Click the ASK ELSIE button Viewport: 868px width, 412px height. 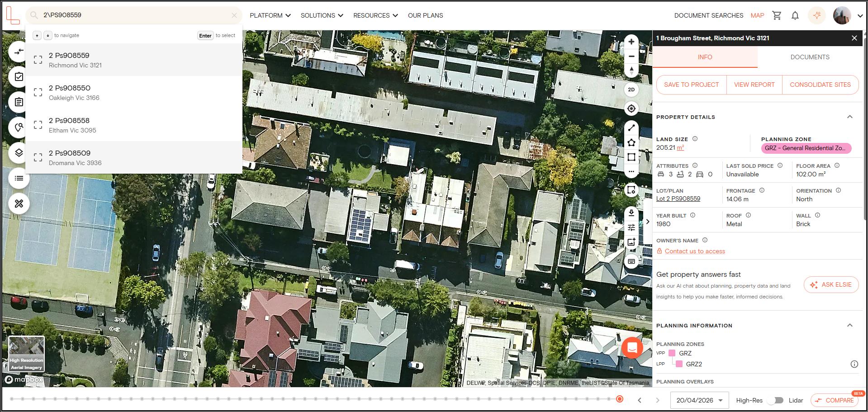point(831,284)
